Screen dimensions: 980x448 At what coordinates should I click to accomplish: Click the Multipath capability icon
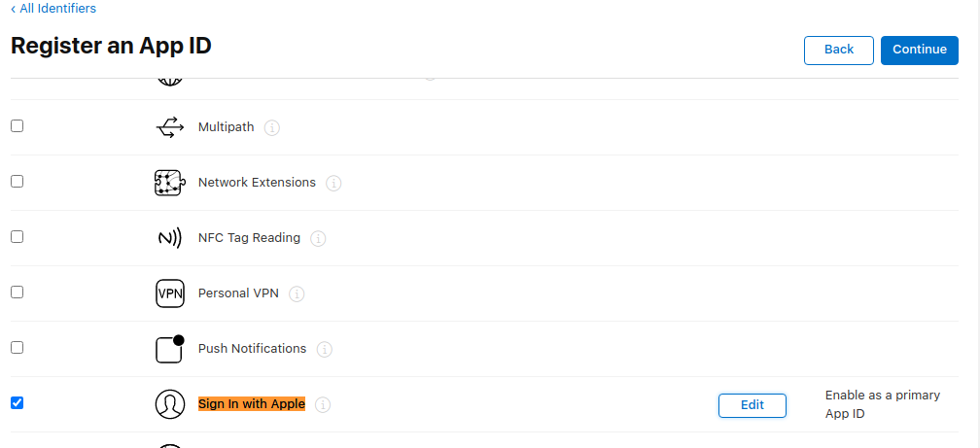point(169,127)
